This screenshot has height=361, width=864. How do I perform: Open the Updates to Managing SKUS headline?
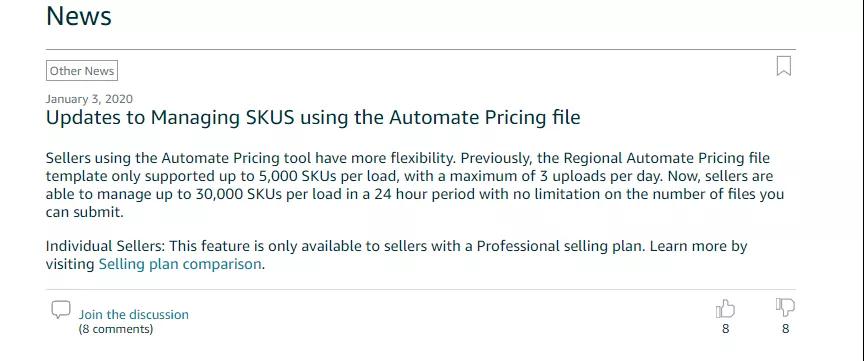point(313,118)
